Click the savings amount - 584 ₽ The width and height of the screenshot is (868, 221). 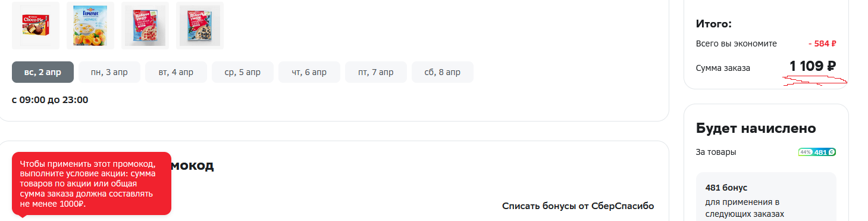click(822, 43)
